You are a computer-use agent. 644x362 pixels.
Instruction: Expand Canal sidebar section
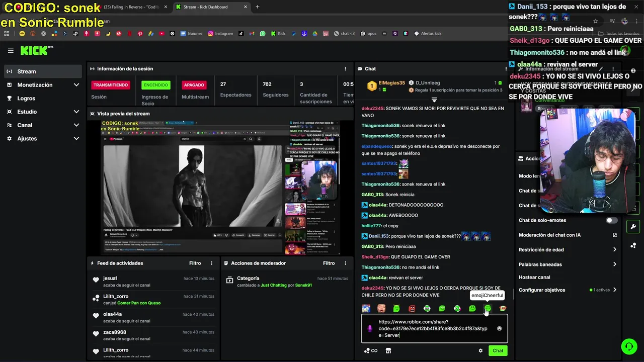43,125
